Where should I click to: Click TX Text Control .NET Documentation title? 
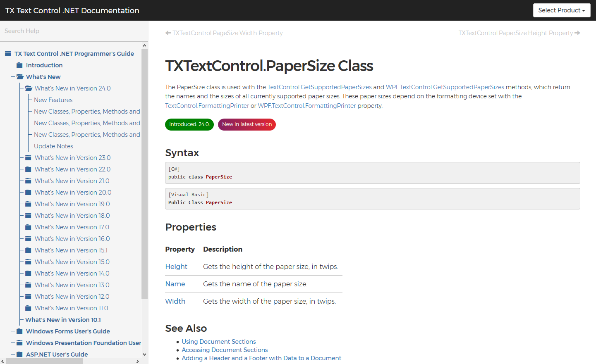point(72,10)
